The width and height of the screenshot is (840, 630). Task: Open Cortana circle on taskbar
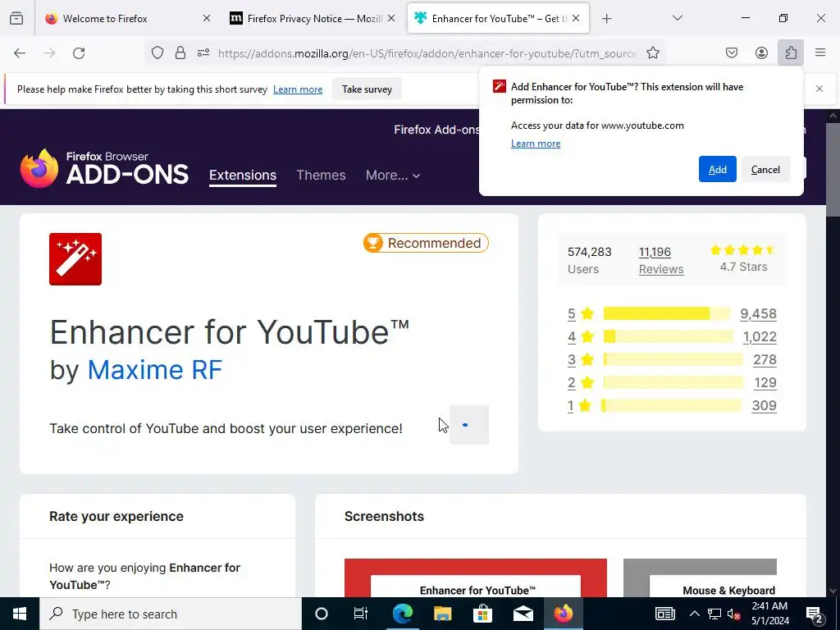[x=322, y=614]
